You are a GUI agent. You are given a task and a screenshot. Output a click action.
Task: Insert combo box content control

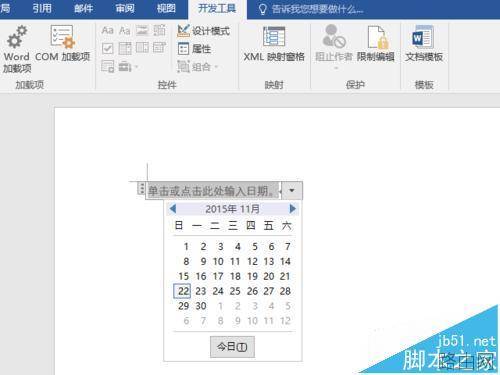pyautogui.click(x=125, y=49)
